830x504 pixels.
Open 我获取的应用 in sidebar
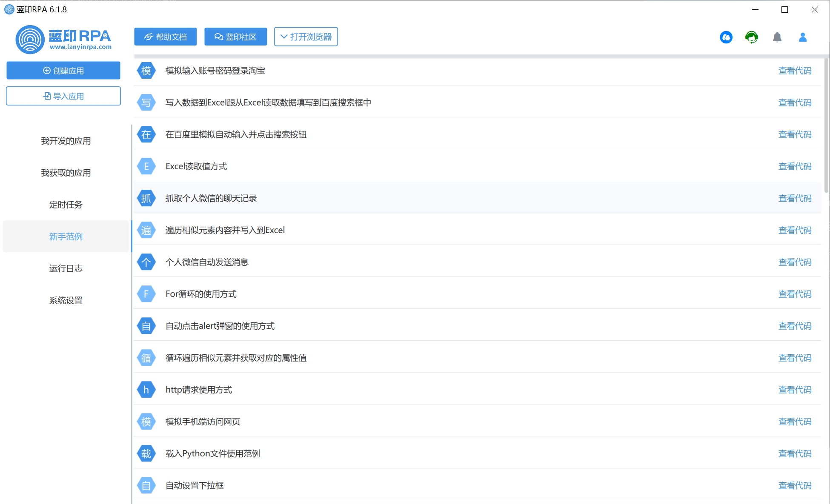pyautogui.click(x=66, y=173)
